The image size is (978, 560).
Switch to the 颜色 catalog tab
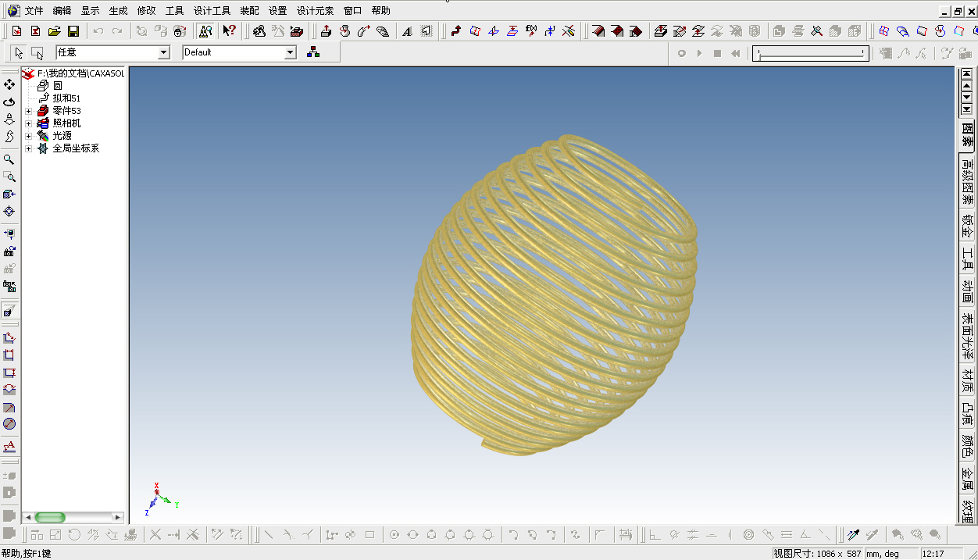click(x=968, y=447)
